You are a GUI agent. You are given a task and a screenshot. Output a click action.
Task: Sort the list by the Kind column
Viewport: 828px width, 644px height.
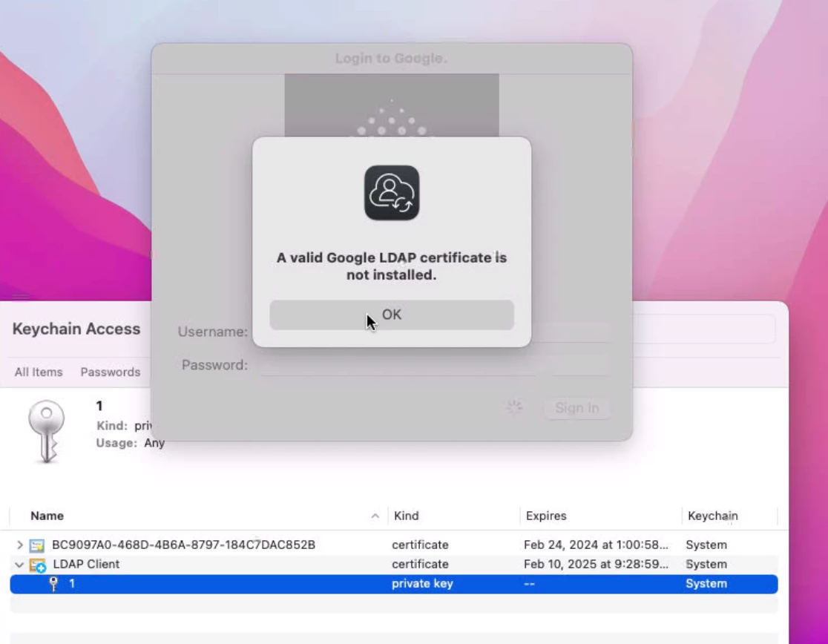(x=406, y=516)
